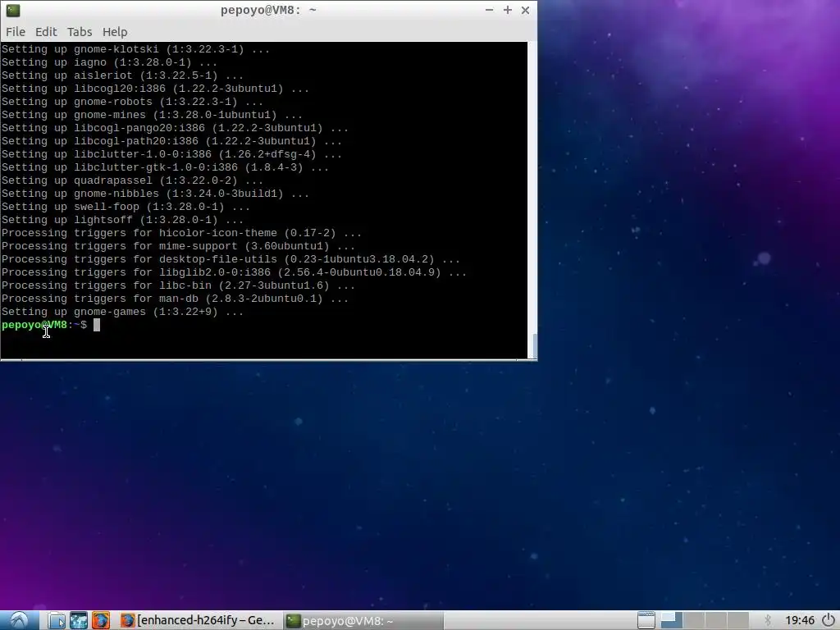Open the Lubuntu start menu
This screenshot has height=630, width=840.
(20, 620)
